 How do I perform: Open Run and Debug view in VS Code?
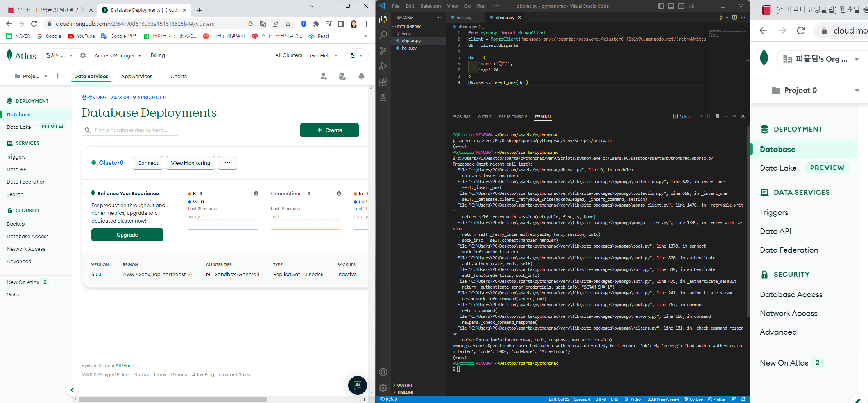pos(383,66)
